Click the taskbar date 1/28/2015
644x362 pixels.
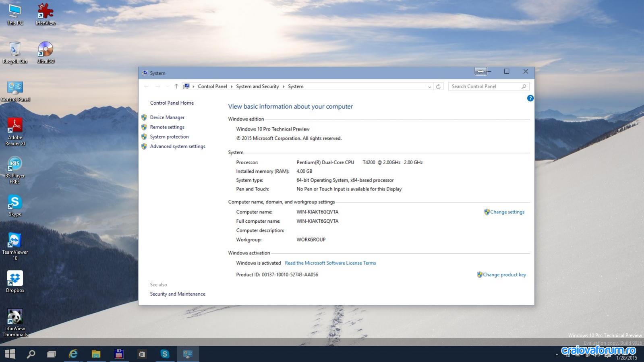[x=627, y=358]
